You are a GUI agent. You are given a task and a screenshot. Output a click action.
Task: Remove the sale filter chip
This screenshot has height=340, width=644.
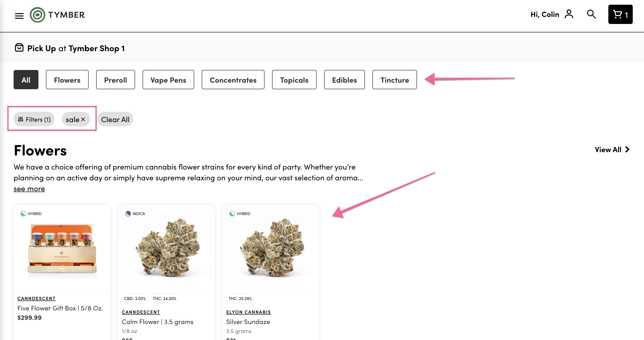tap(83, 120)
